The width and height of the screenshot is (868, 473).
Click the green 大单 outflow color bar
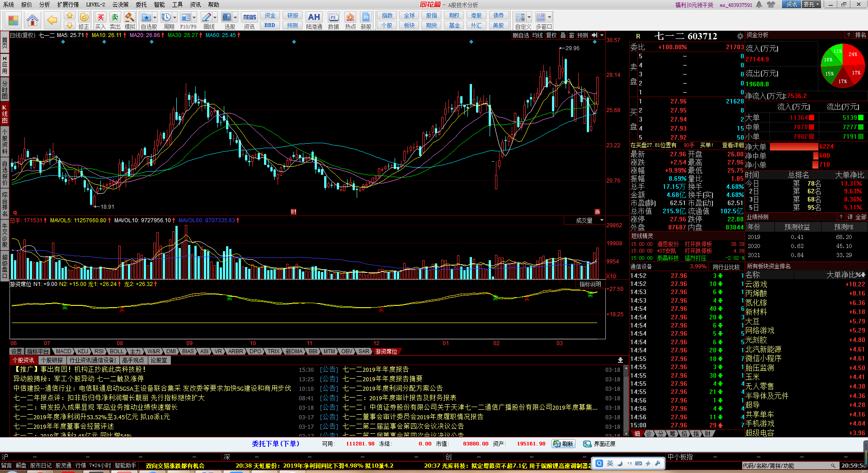point(861,117)
